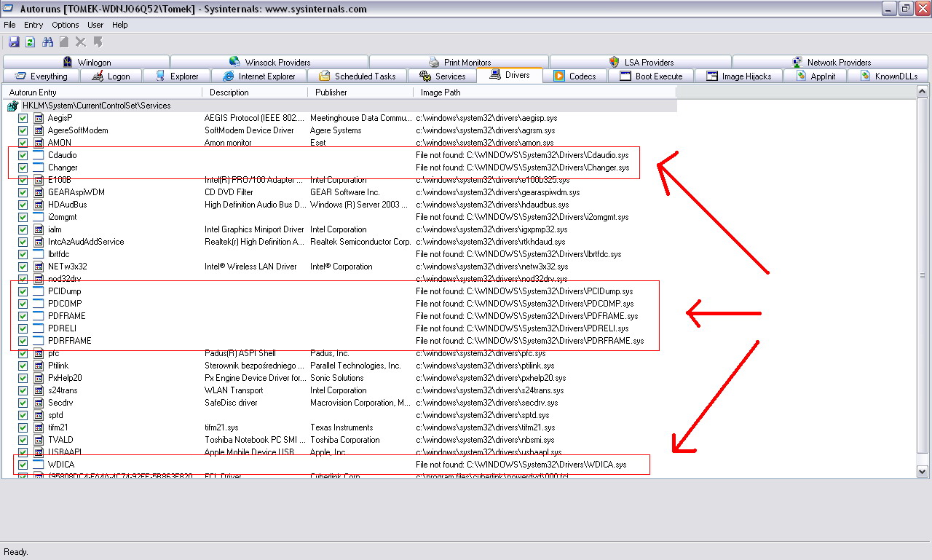This screenshot has width=932, height=560.
Task: Select the PDFRAME entry name
Action: [67, 316]
